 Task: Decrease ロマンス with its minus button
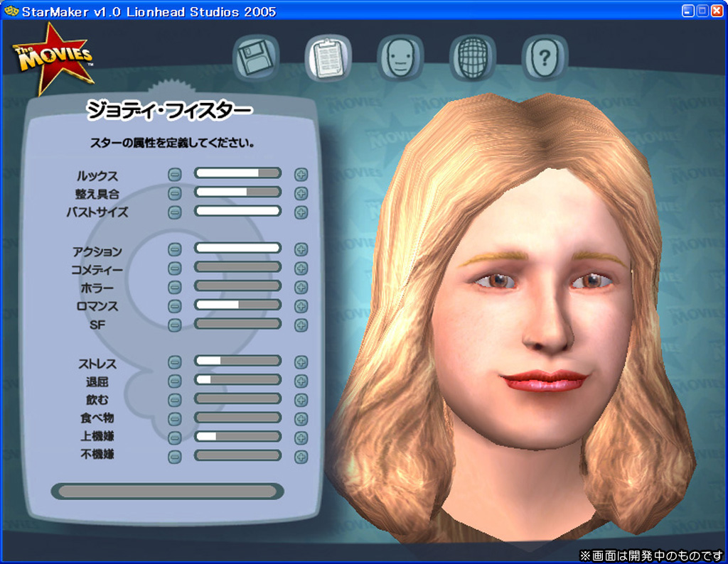pyautogui.click(x=175, y=306)
